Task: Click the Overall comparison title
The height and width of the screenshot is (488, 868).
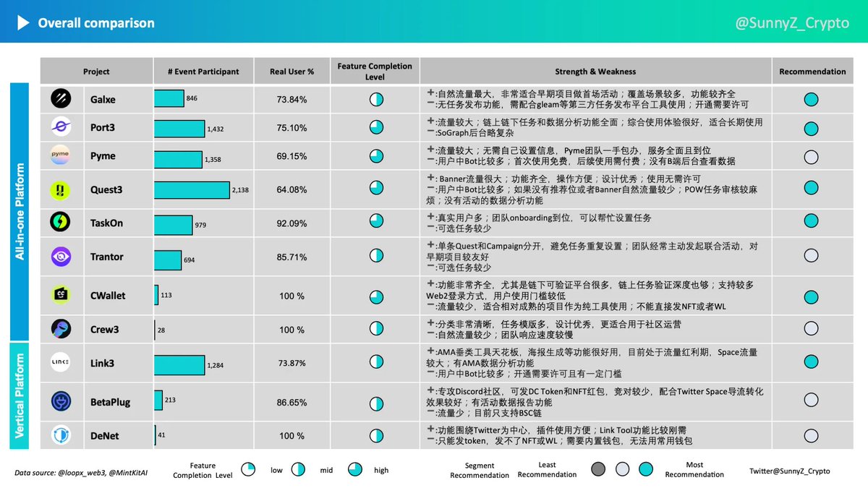Action: click(96, 23)
